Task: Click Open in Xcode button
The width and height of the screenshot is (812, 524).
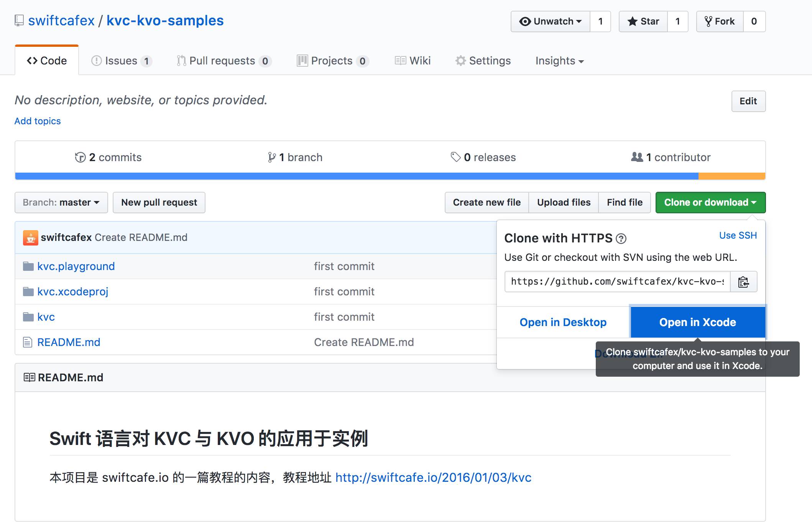Action: (x=698, y=322)
